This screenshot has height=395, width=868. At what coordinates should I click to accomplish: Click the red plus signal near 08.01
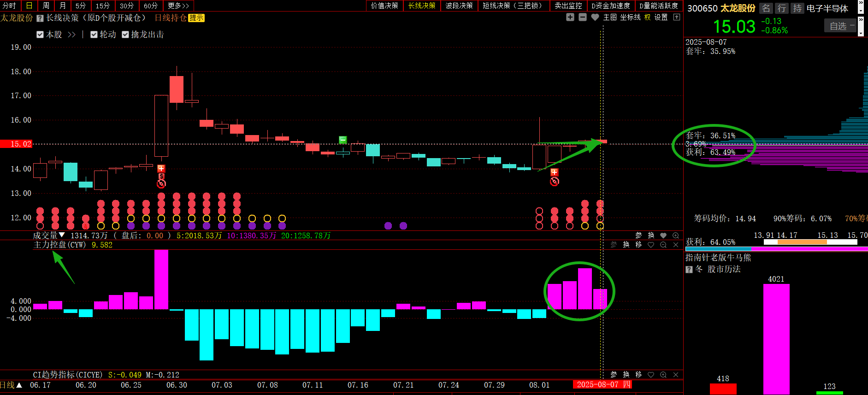tap(554, 172)
